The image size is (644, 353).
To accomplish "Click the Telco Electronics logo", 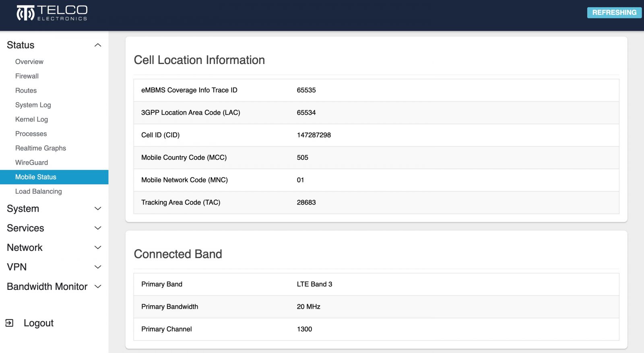I will tap(52, 13).
